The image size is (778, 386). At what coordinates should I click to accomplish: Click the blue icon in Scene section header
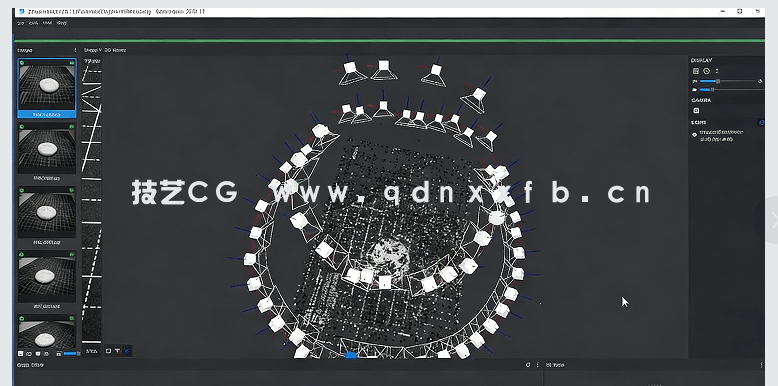(x=762, y=122)
